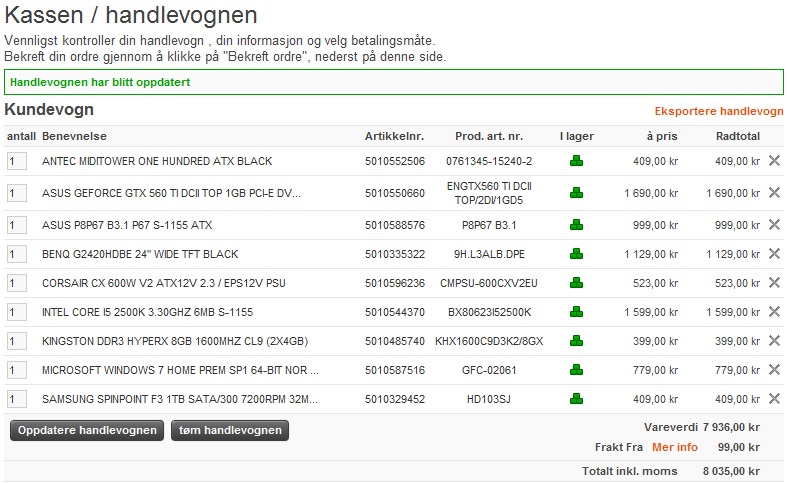Click Vareverdi amount 7 936,00 kr
789x483 pixels.
coord(731,427)
